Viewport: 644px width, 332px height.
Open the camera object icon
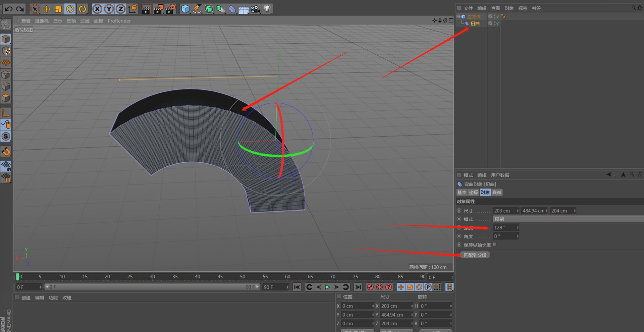(x=256, y=9)
